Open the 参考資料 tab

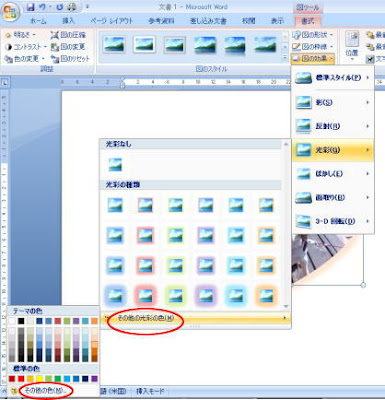161,21
